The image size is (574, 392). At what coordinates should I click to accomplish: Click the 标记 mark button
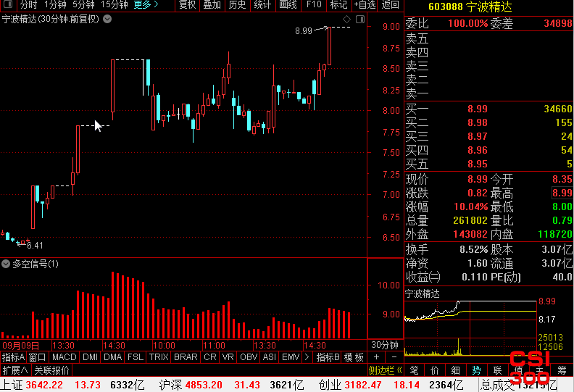(x=338, y=5)
